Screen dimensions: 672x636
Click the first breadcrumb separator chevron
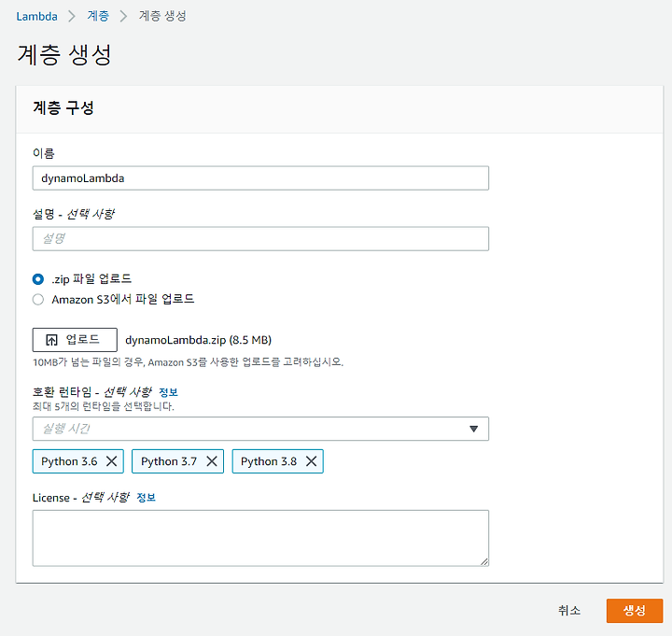pyautogui.click(x=72, y=16)
